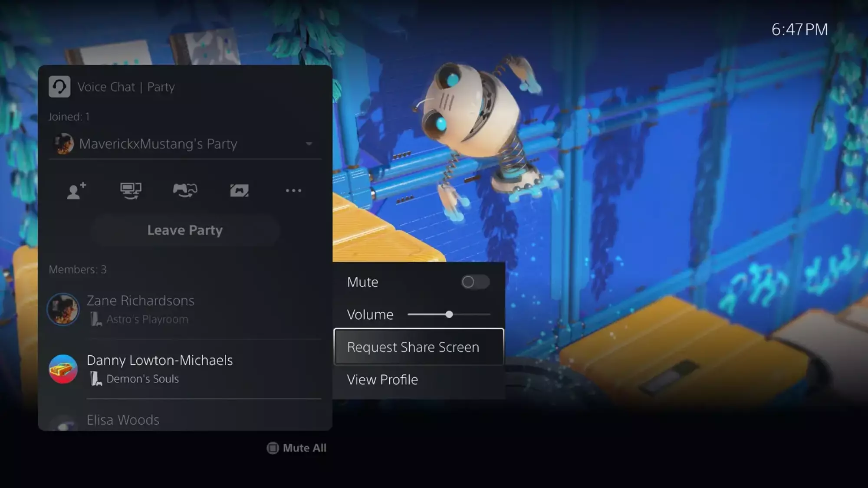Enable Mute for current member
868x488 pixels.
point(474,281)
